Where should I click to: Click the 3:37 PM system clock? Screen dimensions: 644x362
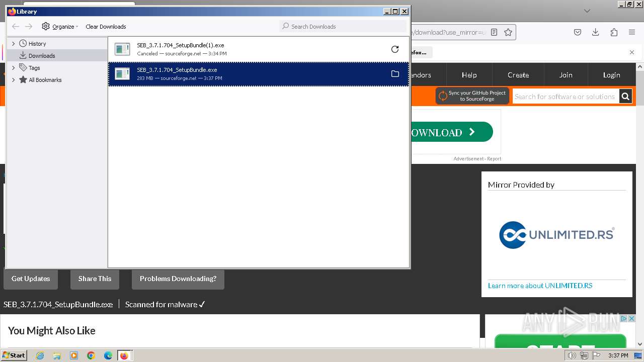[618, 355]
